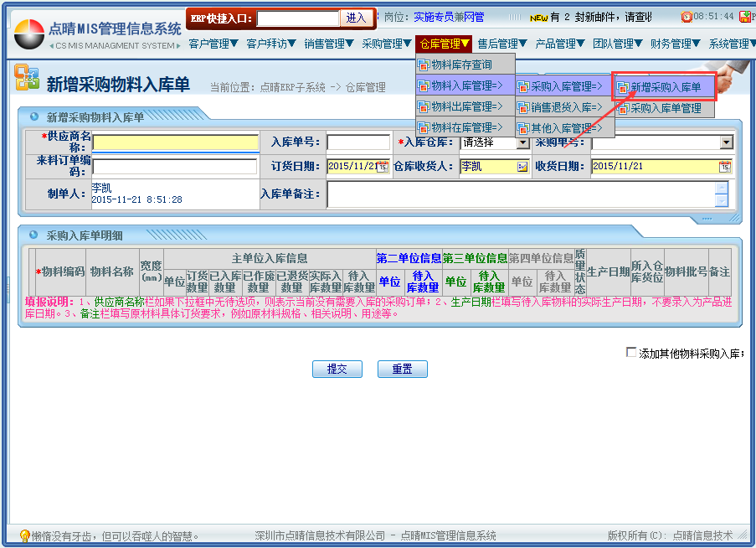Expand the 售后管理 menu
Image resolution: width=756 pixels, height=548 pixels.
pyautogui.click(x=502, y=44)
